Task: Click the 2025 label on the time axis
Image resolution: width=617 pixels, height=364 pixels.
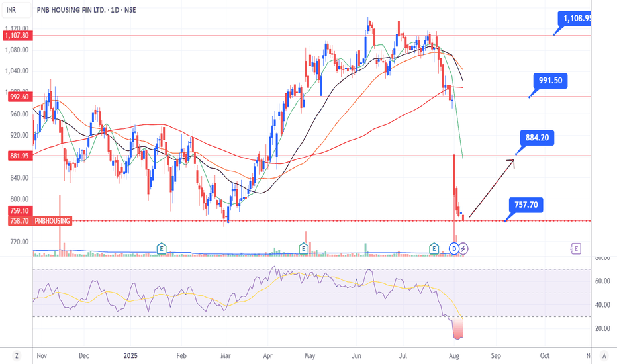Action: click(130, 356)
